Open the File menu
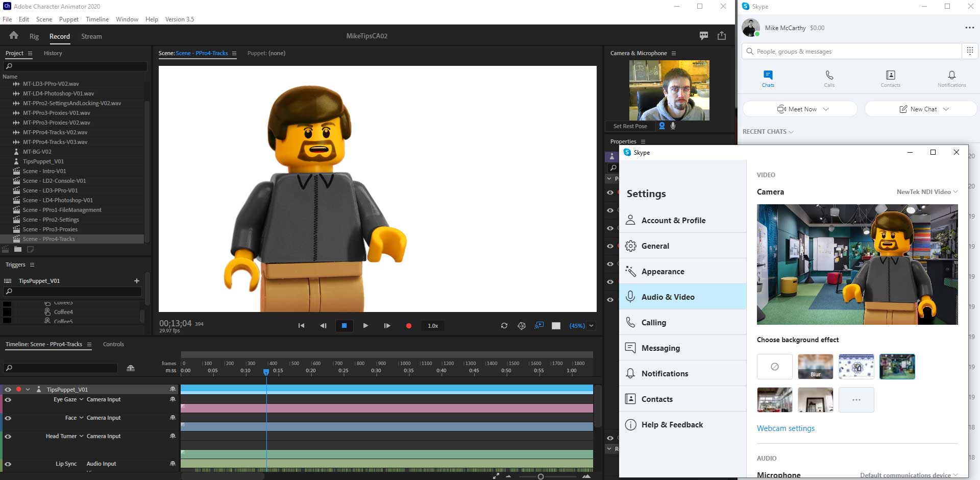Viewport: 980px width, 480px height. click(x=7, y=19)
